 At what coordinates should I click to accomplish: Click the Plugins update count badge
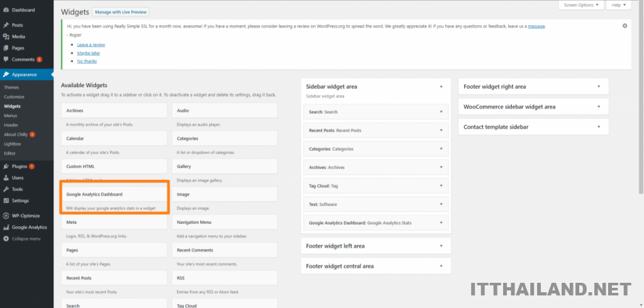pos(31,166)
